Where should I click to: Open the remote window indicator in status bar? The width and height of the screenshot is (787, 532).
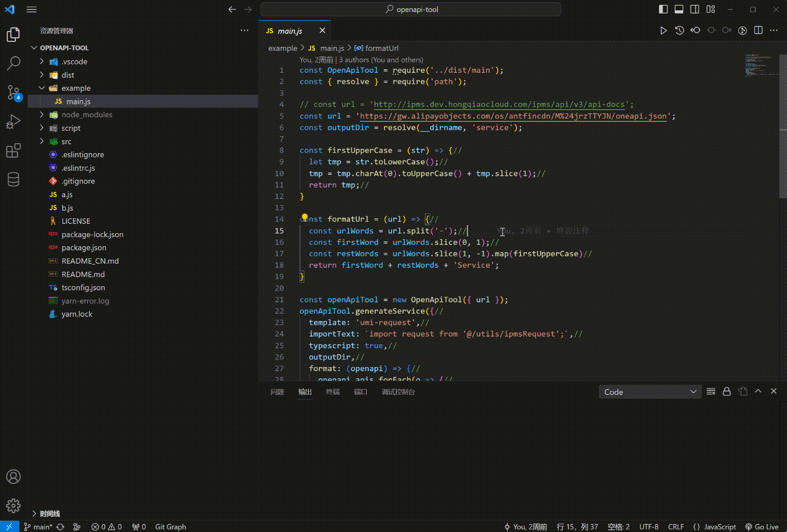[x=9, y=527]
